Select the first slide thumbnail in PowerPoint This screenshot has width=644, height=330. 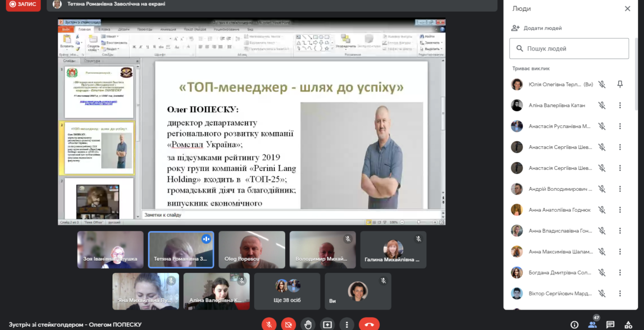pos(99,92)
